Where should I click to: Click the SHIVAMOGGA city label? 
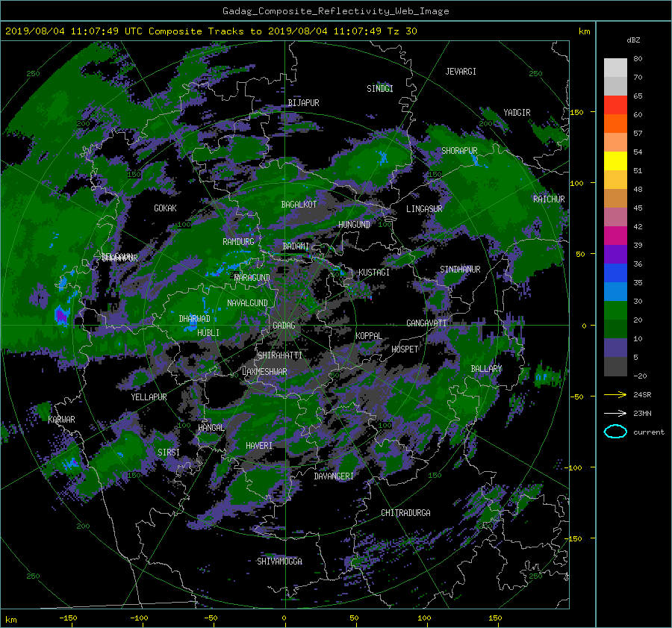[x=279, y=561]
